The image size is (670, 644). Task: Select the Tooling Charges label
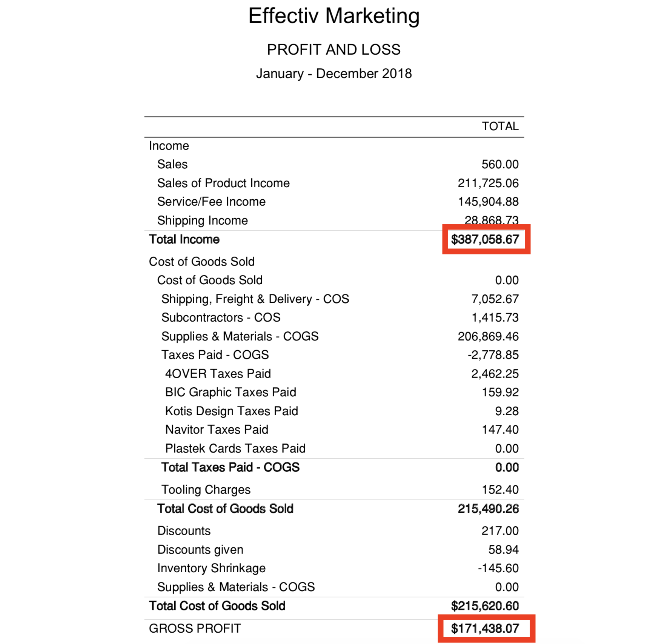point(206,490)
